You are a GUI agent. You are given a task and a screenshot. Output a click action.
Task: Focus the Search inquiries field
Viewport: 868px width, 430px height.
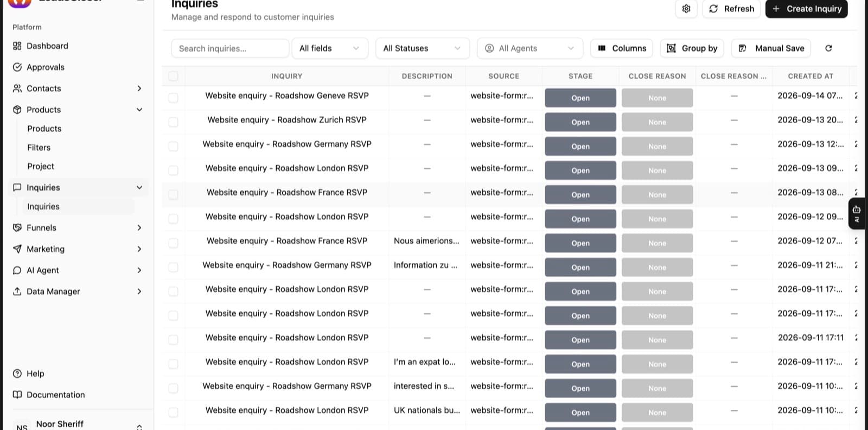click(230, 48)
